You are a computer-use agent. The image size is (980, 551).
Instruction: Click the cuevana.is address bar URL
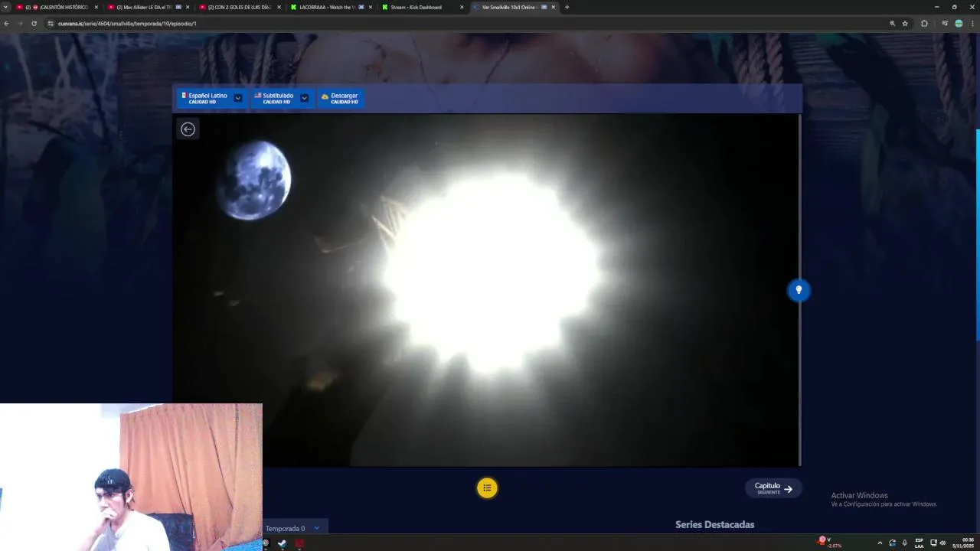click(127, 24)
